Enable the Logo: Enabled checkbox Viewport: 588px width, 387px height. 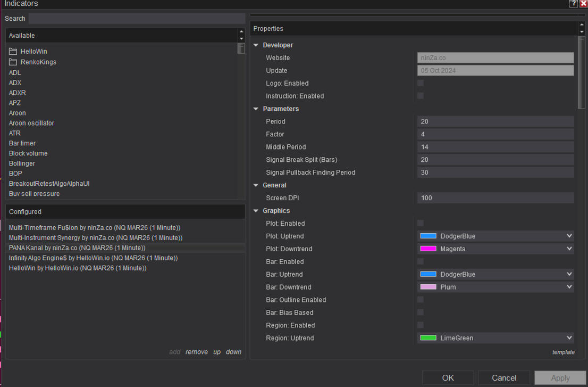click(x=421, y=83)
